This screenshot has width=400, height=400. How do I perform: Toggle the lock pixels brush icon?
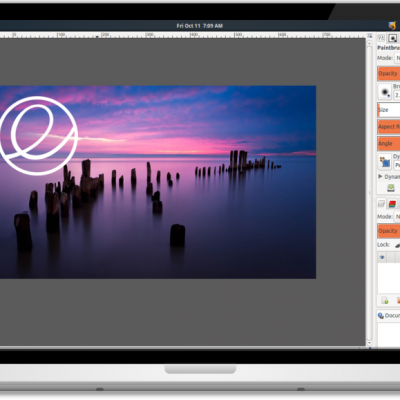pyautogui.click(x=397, y=245)
